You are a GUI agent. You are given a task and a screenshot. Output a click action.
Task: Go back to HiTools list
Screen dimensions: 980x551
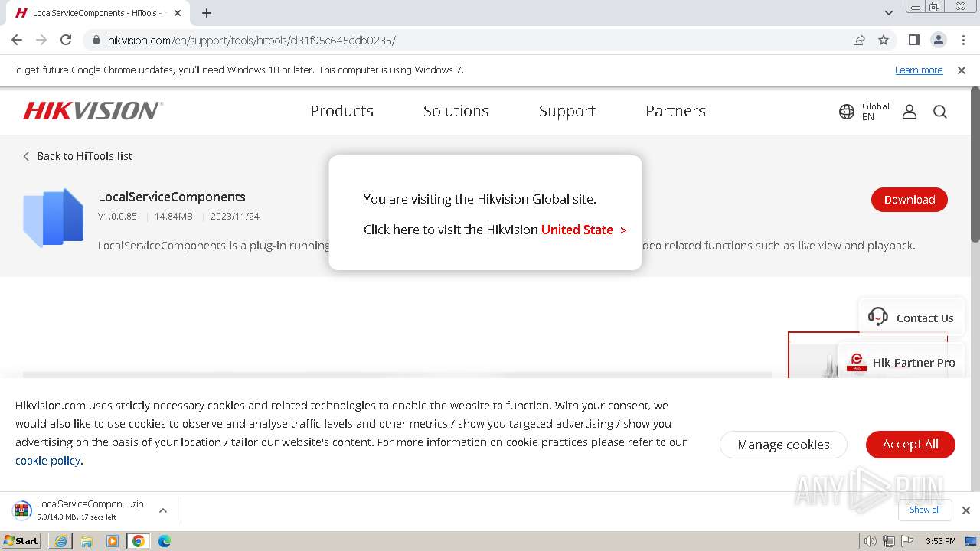pyautogui.click(x=77, y=156)
